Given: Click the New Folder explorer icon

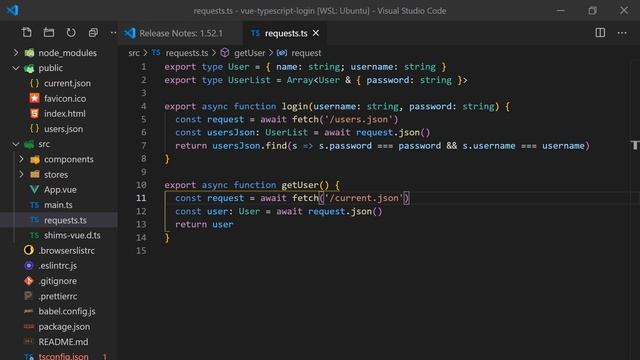Looking at the screenshot, I should [49, 33].
